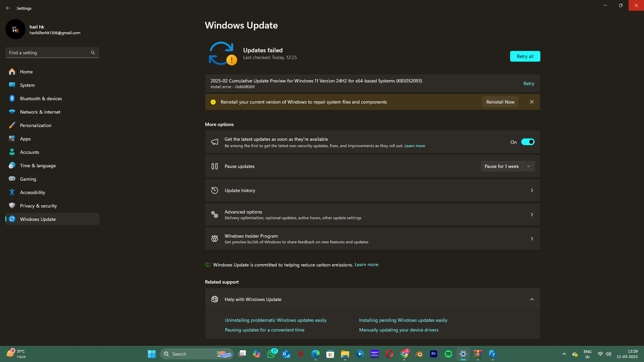Select the Apps icon in sidebar

point(12,139)
